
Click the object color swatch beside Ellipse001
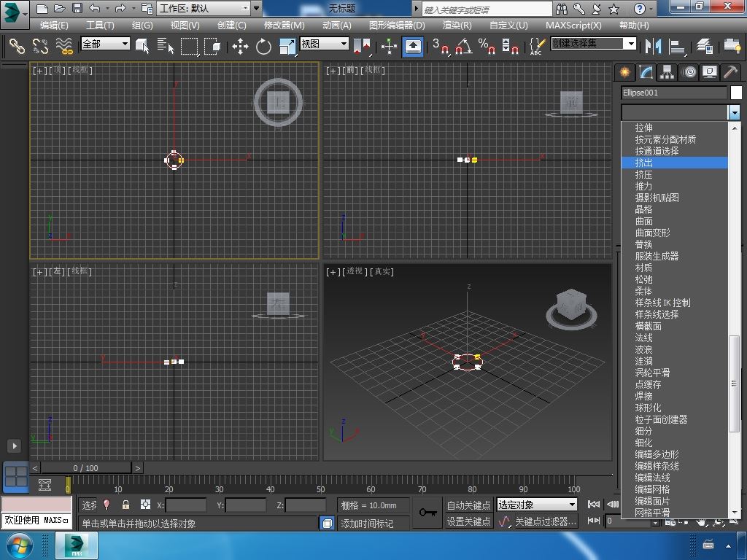click(x=736, y=93)
